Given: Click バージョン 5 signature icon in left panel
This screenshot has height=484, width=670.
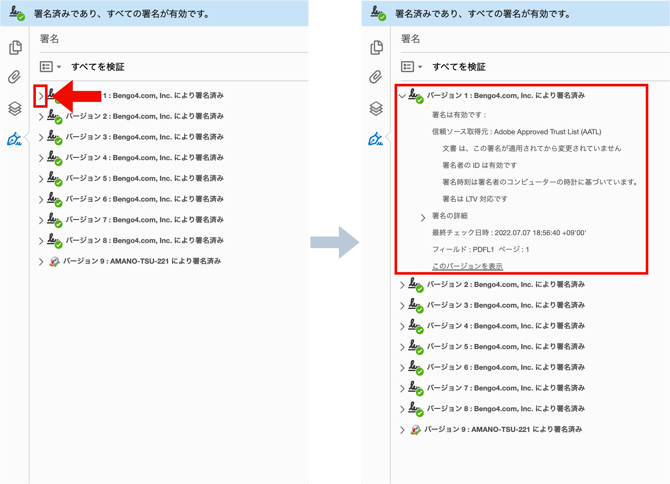Looking at the screenshot, I should [55, 179].
